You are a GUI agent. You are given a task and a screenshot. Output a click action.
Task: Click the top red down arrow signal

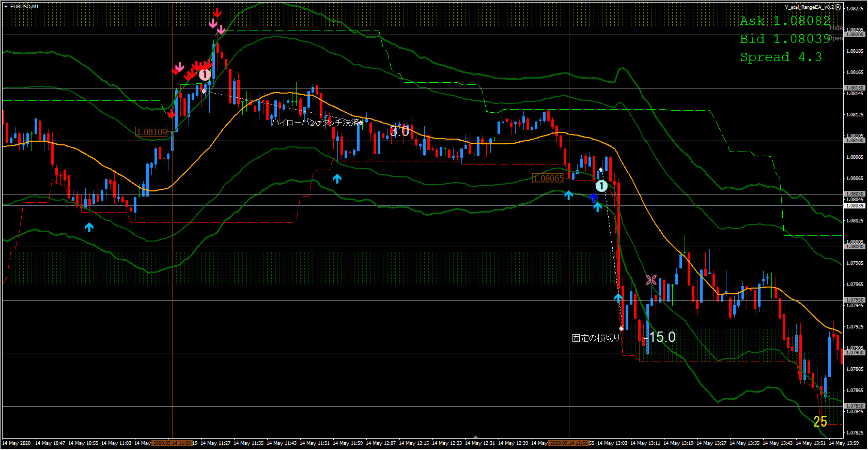coord(217,12)
